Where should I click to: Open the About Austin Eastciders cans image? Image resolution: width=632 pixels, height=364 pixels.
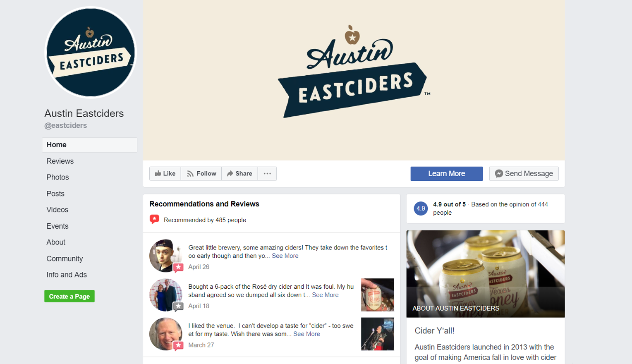486,274
